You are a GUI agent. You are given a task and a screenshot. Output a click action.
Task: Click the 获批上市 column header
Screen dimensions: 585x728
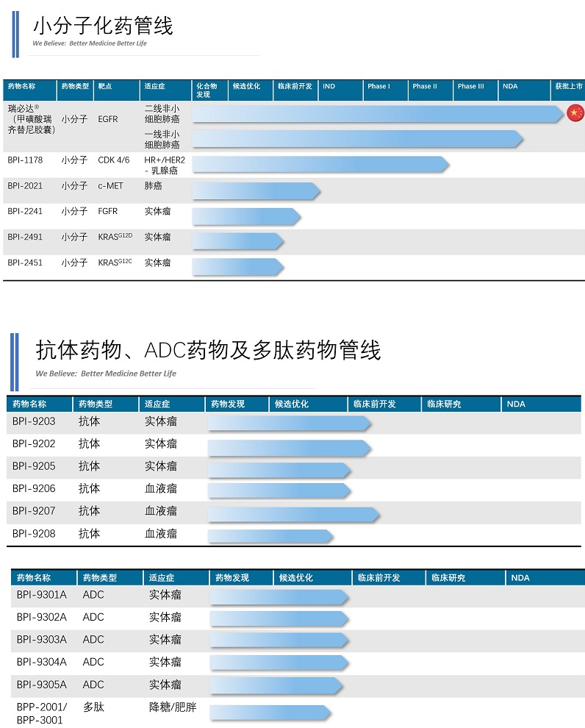pos(569,86)
